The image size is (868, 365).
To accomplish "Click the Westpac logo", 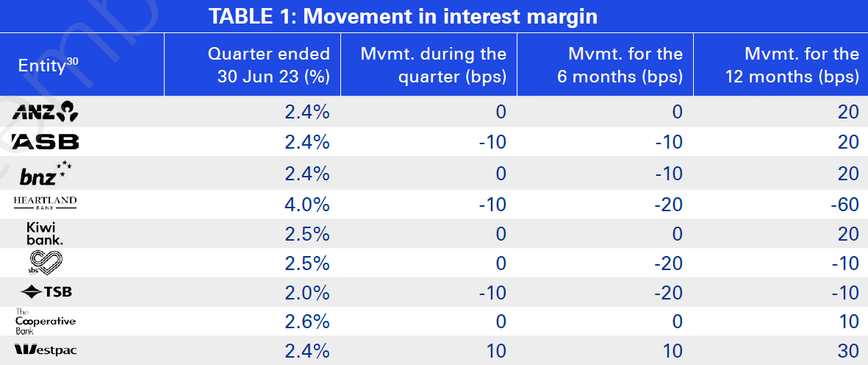I will click(45, 350).
